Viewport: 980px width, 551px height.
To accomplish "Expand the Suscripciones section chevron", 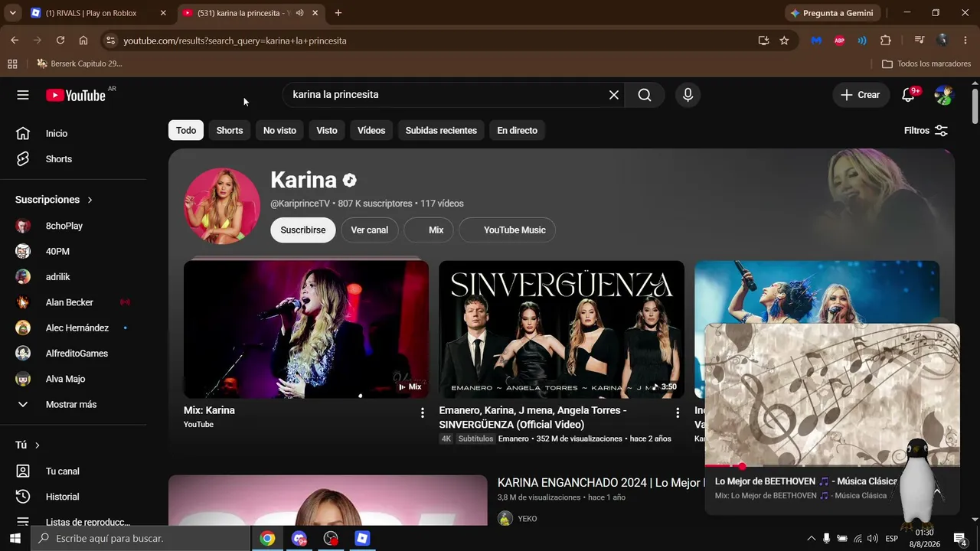I will 90,200.
